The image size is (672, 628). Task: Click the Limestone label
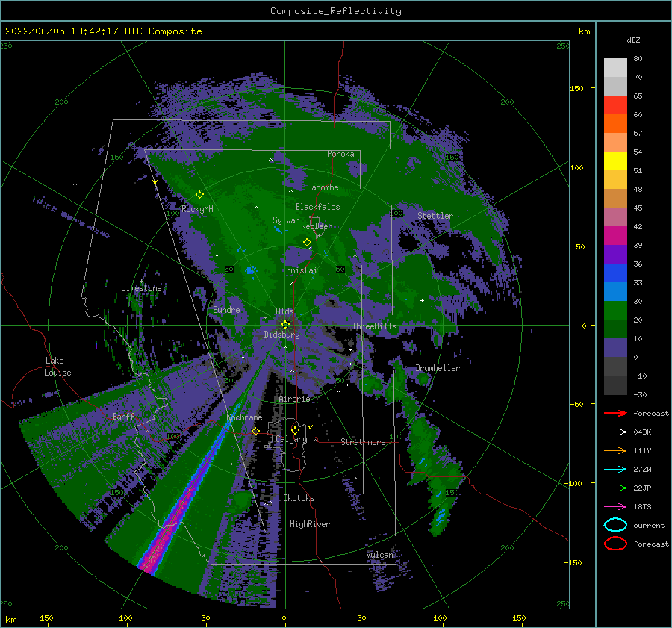click(x=141, y=288)
